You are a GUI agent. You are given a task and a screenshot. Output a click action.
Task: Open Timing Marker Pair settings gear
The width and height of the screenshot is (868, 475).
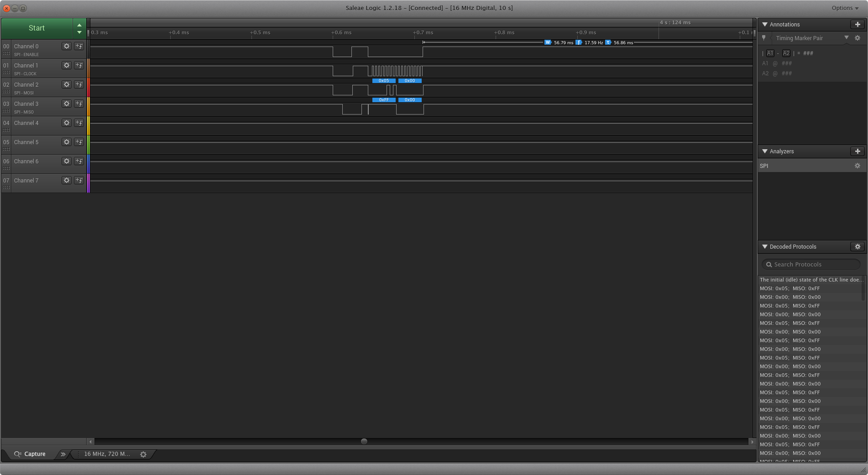click(858, 38)
